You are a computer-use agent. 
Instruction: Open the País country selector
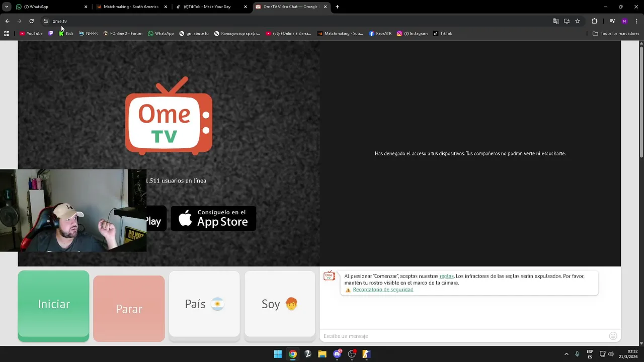pyautogui.click(x=204, y=304)
